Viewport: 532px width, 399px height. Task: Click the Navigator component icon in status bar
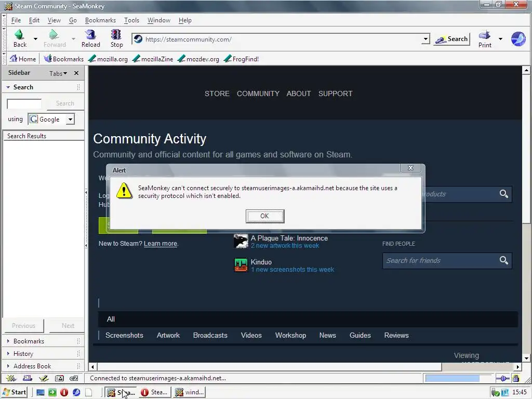click(x=11, y=378)
